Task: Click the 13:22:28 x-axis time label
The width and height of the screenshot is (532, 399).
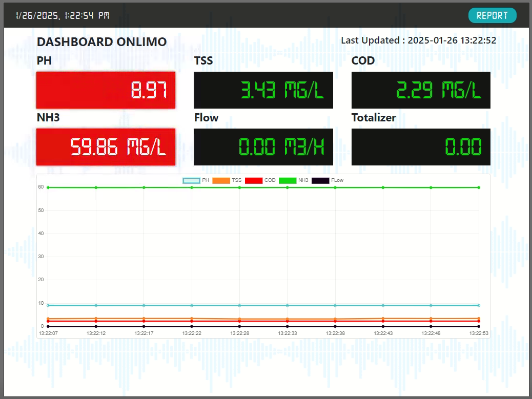Action: point(239,333)
